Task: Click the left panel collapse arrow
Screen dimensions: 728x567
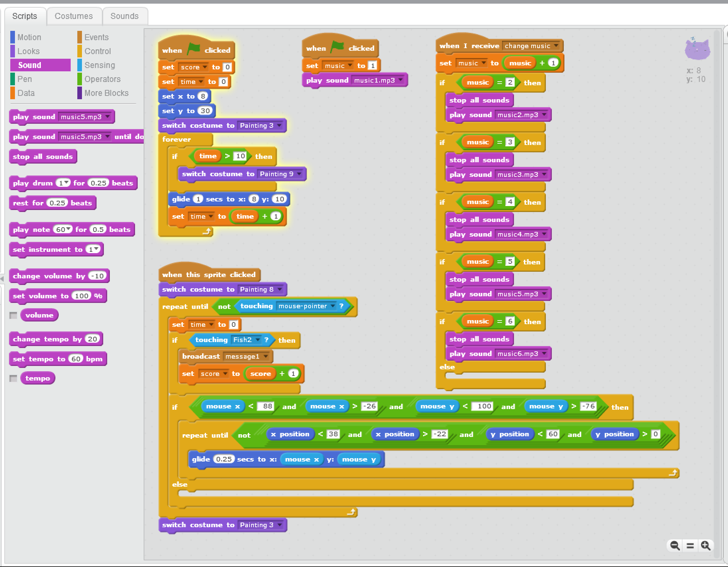Action: 2,278
